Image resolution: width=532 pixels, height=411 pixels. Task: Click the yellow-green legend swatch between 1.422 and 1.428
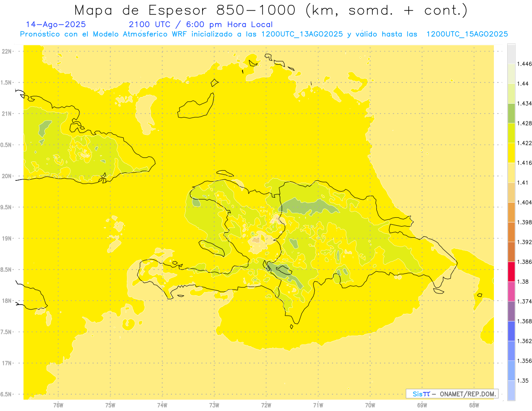[x=511, y=133]
